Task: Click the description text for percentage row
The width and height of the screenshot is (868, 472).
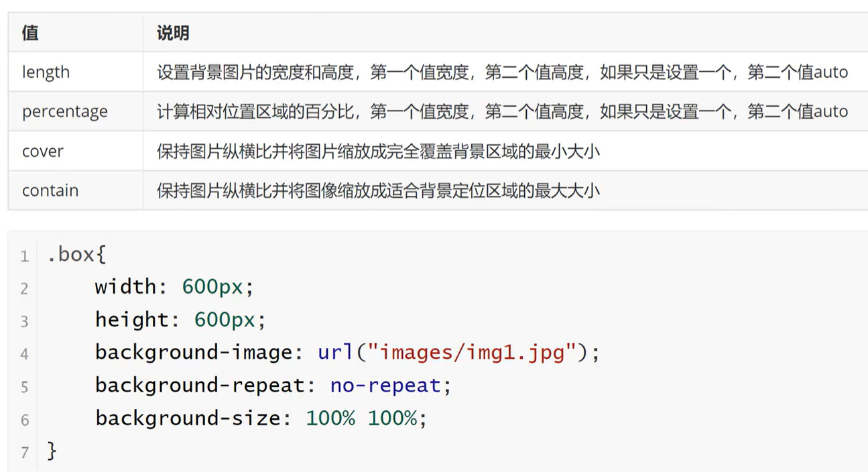Action: coord(502,111)
